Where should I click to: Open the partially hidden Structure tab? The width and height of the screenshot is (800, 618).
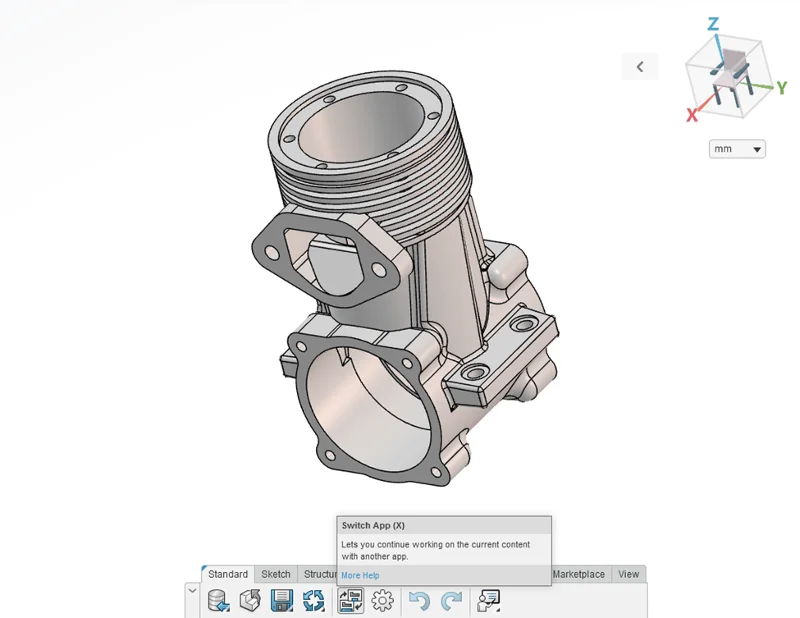pos(319,574)
